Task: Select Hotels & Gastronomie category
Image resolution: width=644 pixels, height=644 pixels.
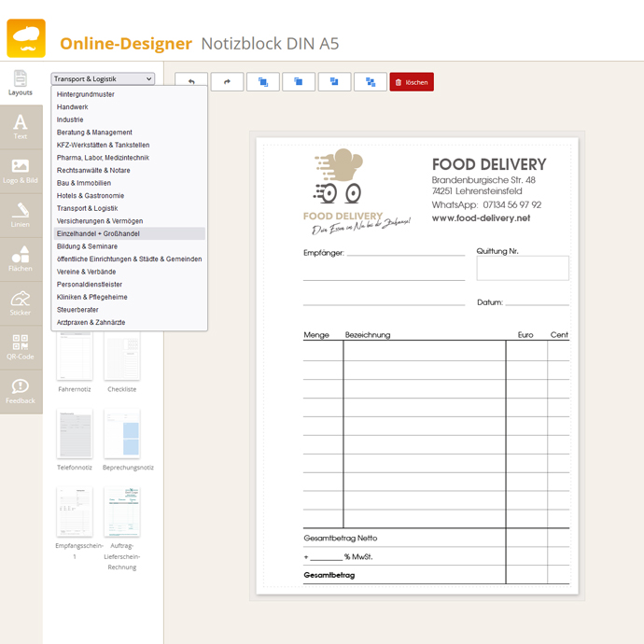Action: pos(91,196)
